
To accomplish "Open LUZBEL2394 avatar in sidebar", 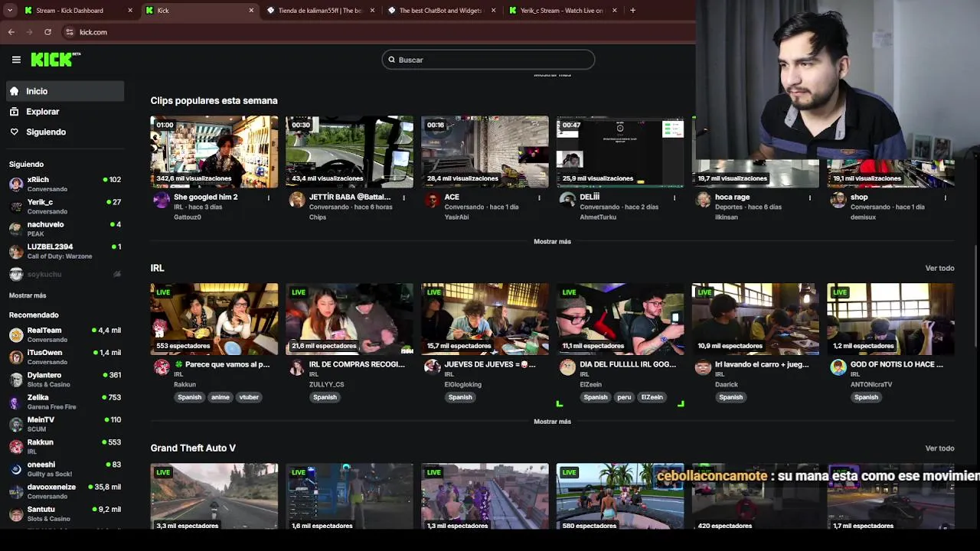I will (x=16, y=251).
